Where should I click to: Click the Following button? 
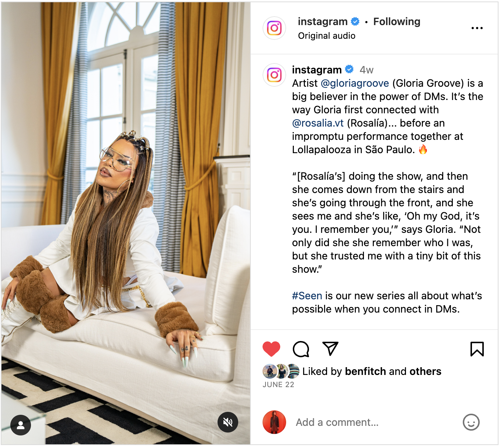(397, 21)
